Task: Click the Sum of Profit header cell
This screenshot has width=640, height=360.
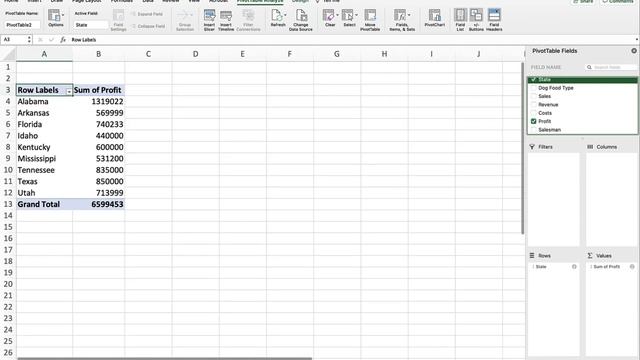Action: pyautogui.click(x=99, y=90)
